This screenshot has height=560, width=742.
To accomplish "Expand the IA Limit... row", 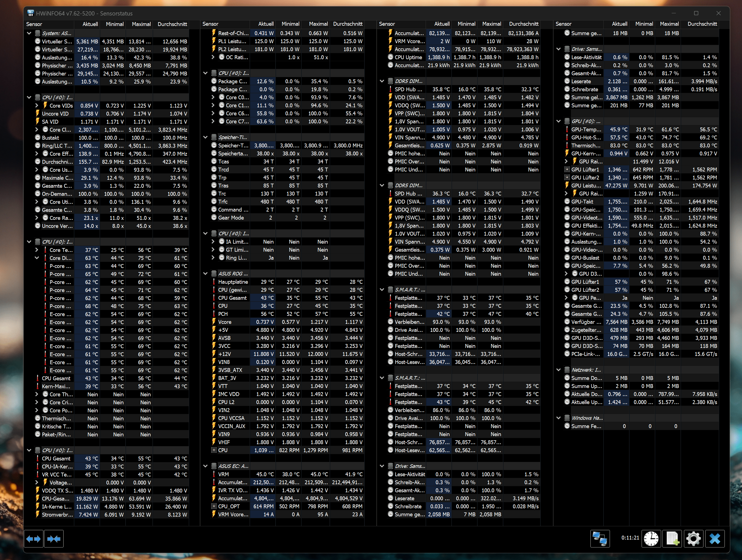I will (213, 242).
